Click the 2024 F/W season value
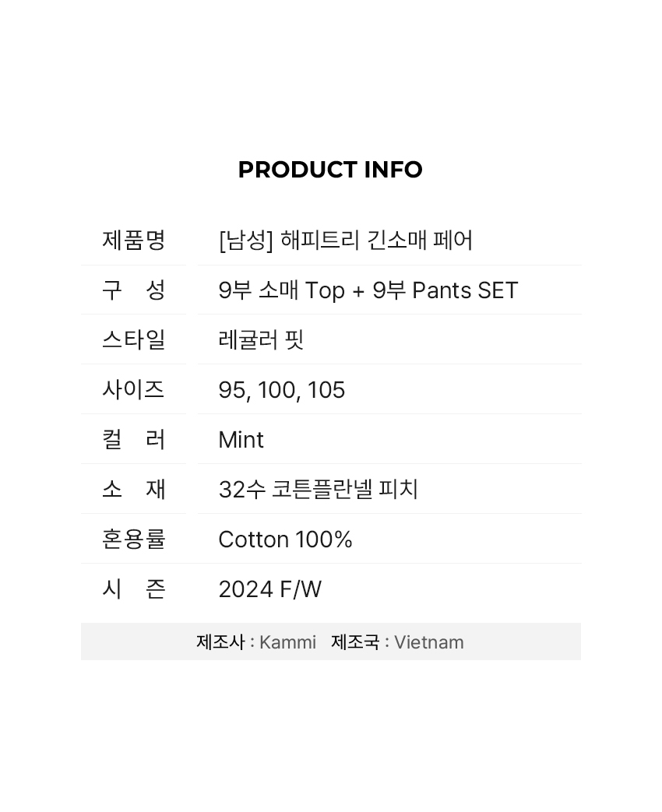This screenshot has height=812, width=662. coord(270,589)
